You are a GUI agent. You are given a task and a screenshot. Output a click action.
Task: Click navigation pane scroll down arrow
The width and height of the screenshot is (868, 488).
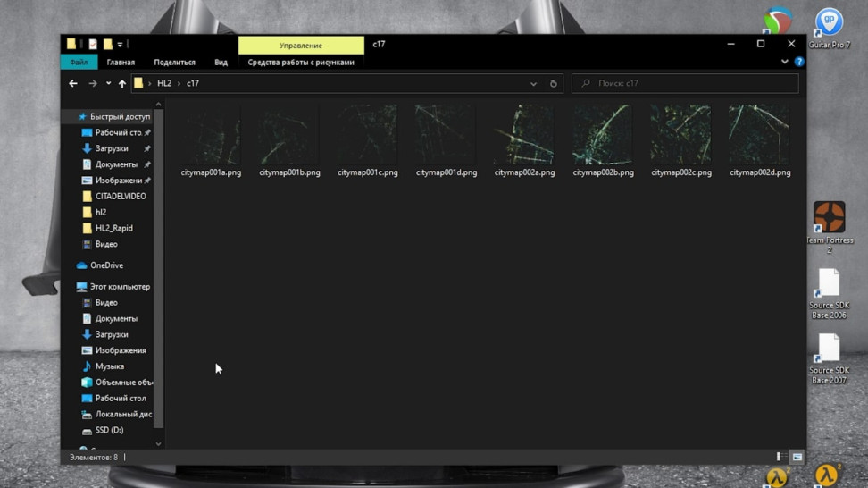[x=158, y=443]
